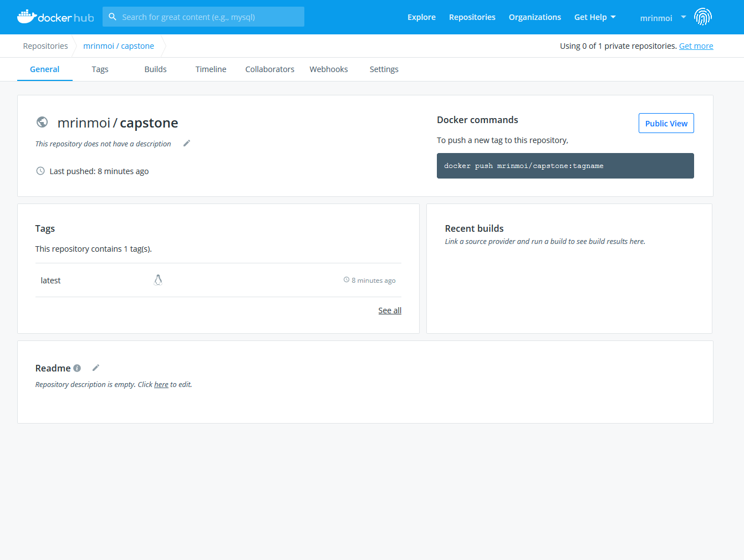Open Explore in top navigation
Viewport: 744px width, 560px height.
pos(421,17)
